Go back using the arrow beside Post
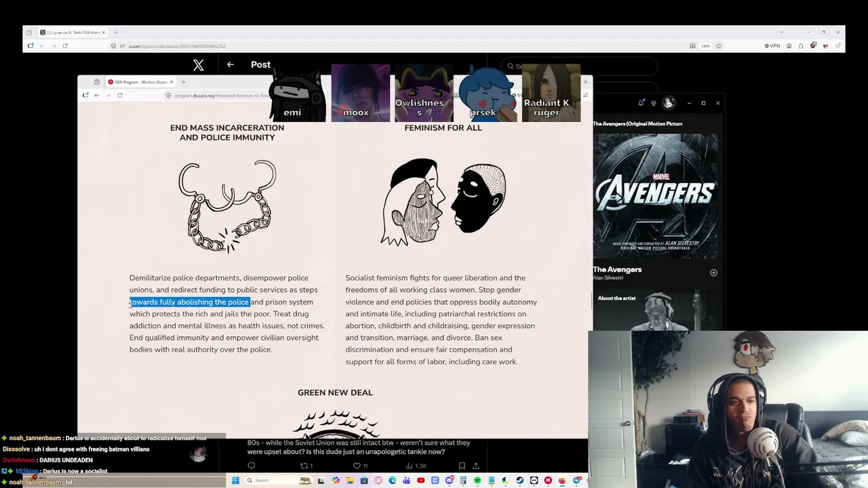 [x=231, y=64]
